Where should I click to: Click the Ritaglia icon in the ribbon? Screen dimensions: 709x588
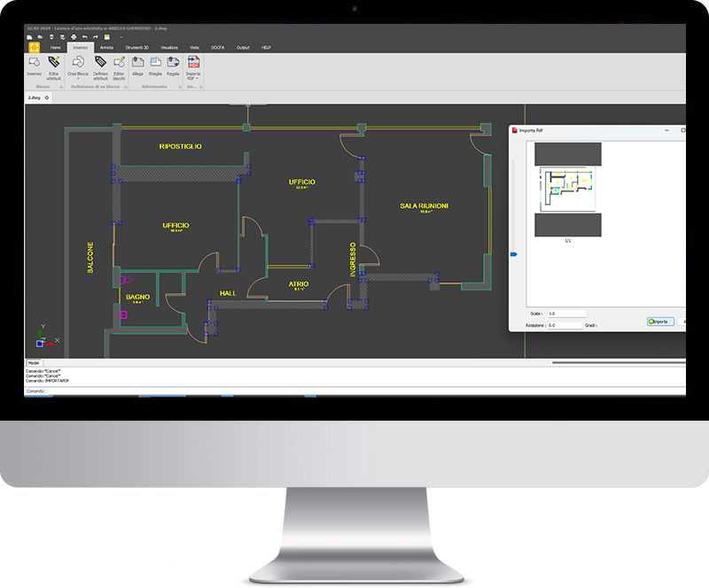tap(154, 62)
